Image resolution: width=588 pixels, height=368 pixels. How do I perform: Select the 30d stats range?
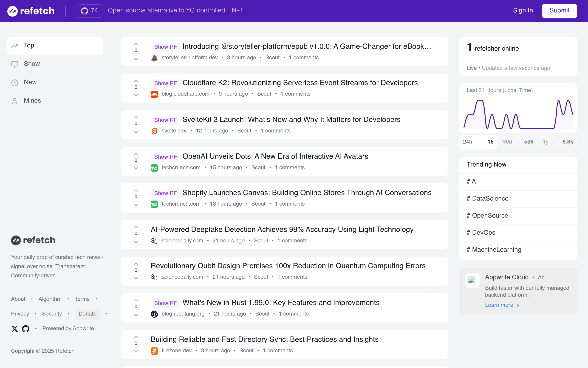coord(518,142)
